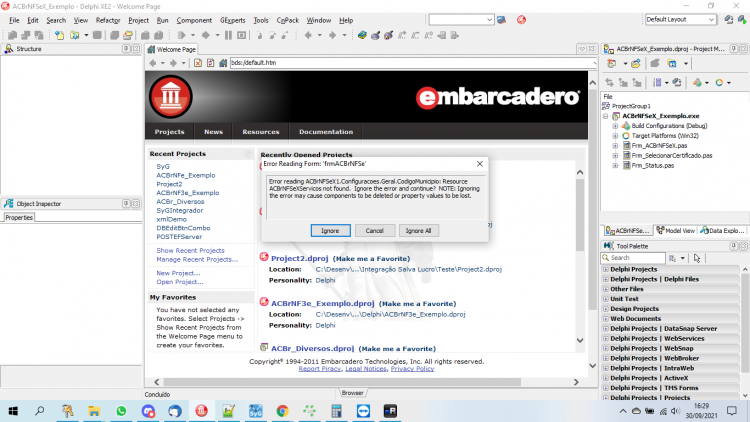Select the Properties tab in Object Inspector

click(19, 218)
